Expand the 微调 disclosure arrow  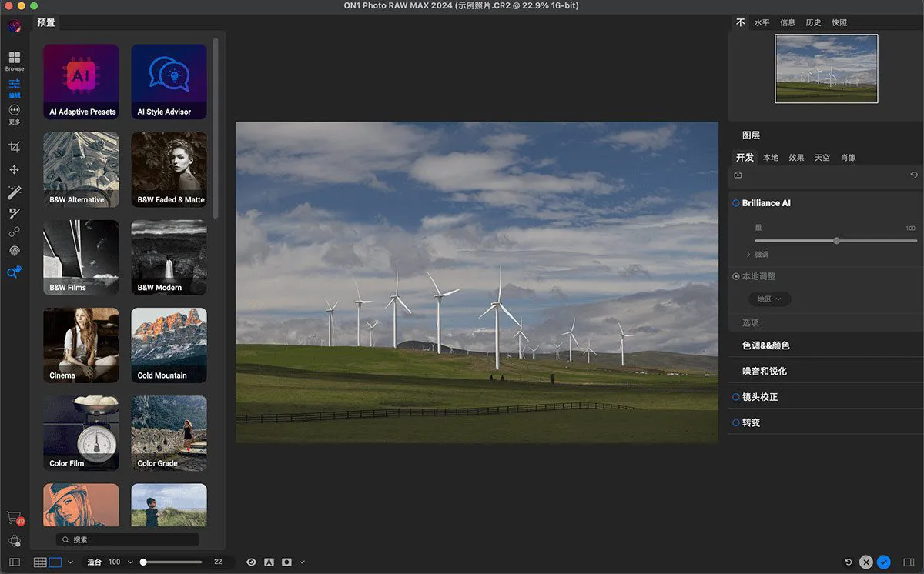748,255
